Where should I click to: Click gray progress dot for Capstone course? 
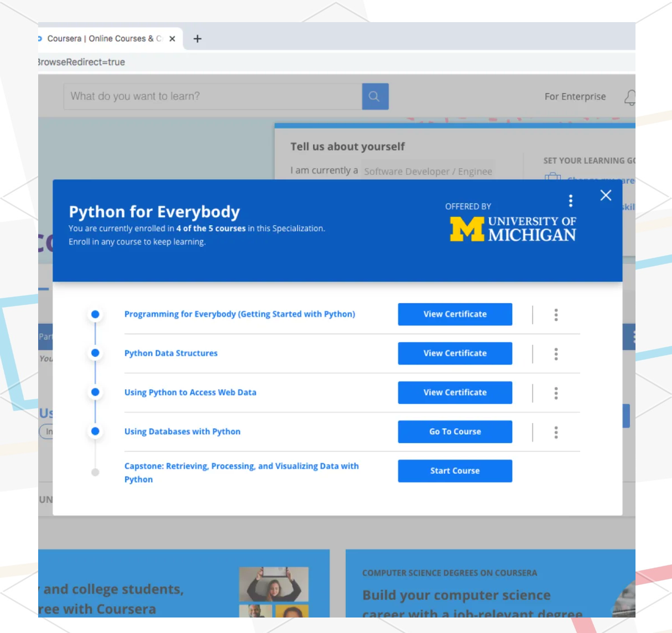tap(95, 472)
